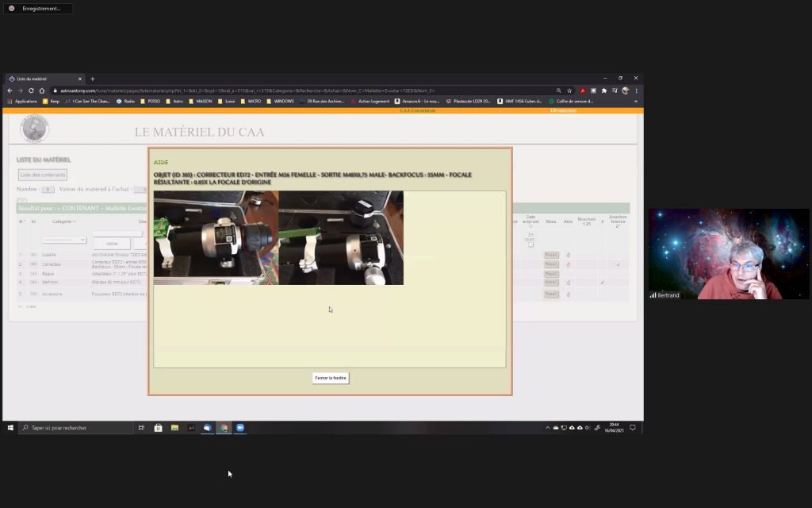Open the Loisir bookmarks folder
The width and height of the screenshot is (812, 508).
(x=226, y=102)
